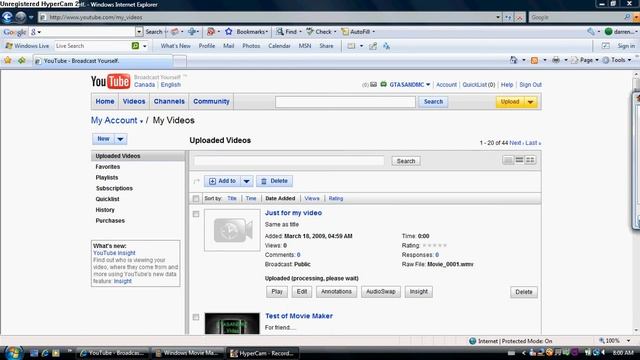The width and height of the screenshot is (640, 360).
Task: Click the refresh icon beside address bar
Action: (x=508, y=18)
